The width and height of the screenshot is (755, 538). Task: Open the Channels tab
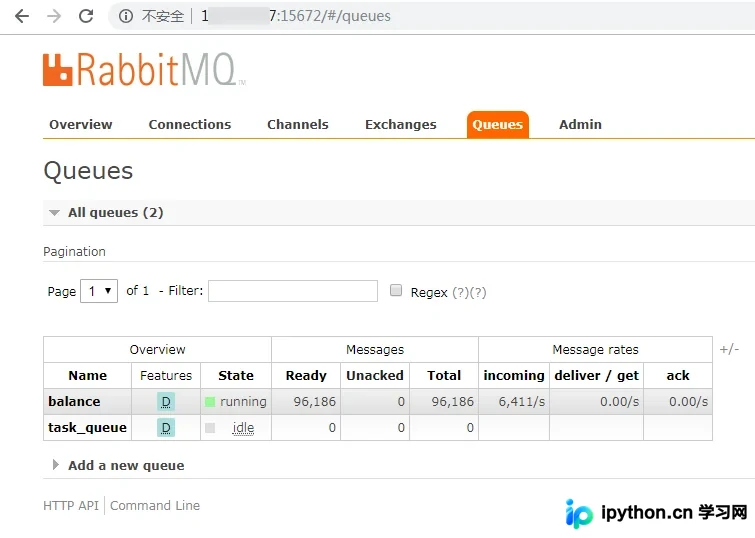click(x=298, y=124)
